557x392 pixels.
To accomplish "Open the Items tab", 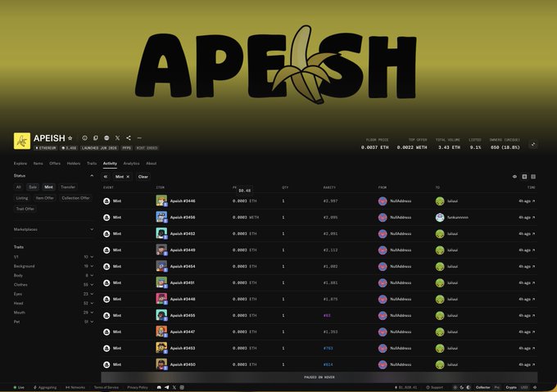I will [x=38, y=164].
